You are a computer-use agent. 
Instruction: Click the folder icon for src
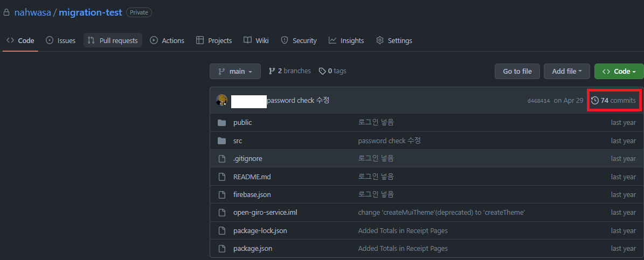tap(222, 140)
